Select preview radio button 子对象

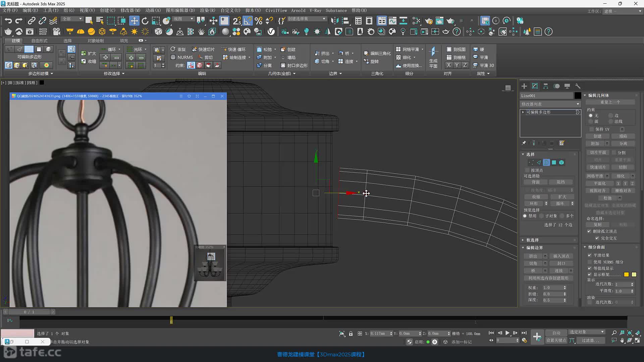542,216
